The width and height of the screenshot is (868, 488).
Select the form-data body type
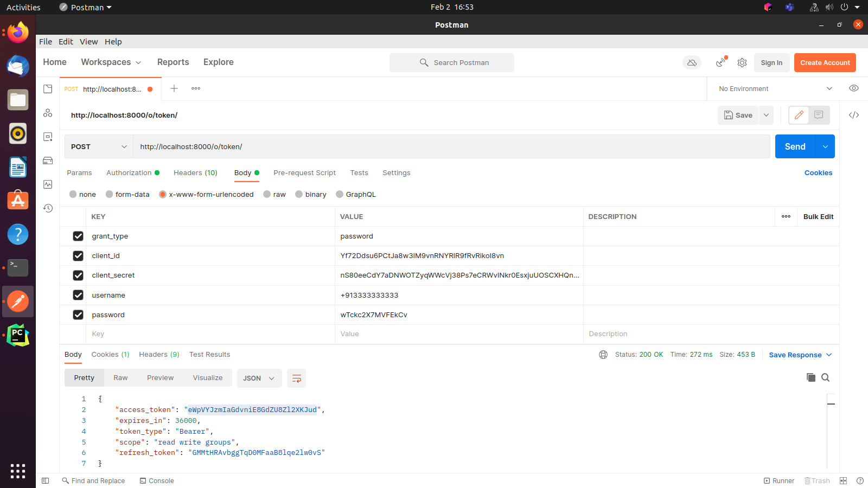tap(127, 194)
